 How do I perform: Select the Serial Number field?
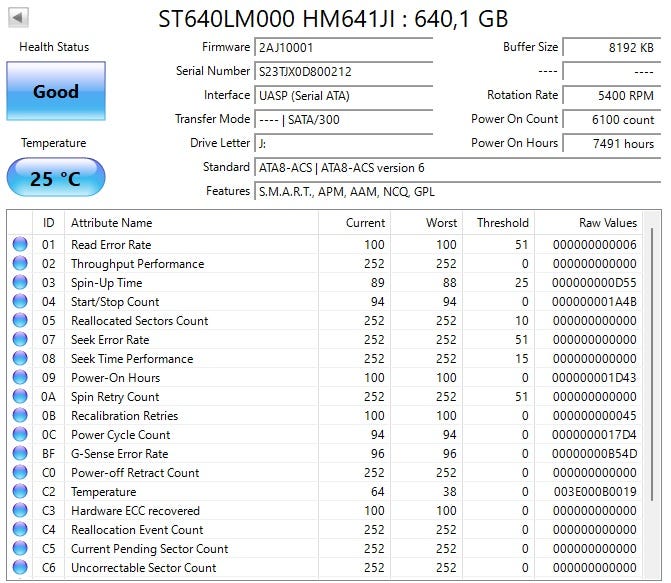(343, 72)
